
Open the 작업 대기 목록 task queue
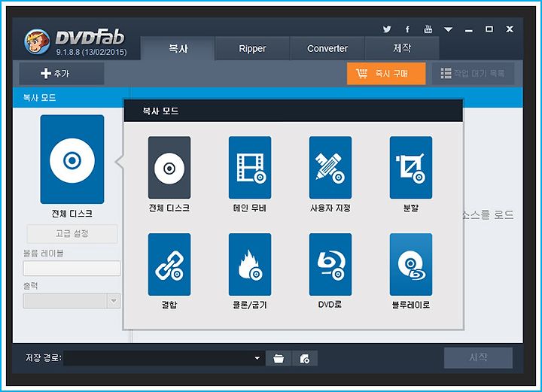click(473, 74)
